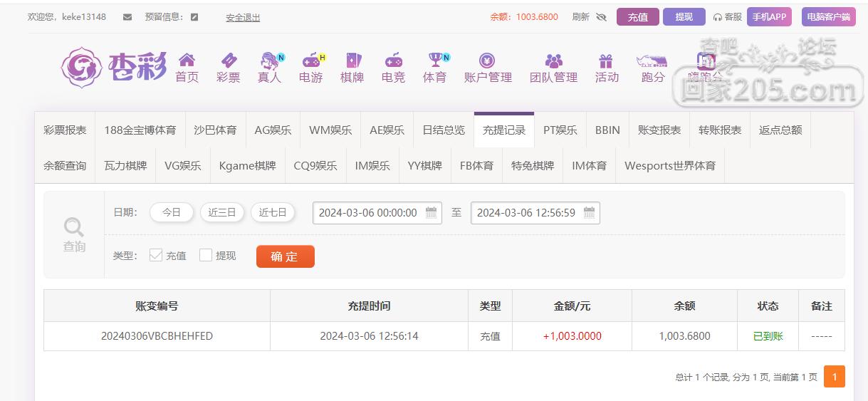Open calendar picker for start date

(431, 212)
